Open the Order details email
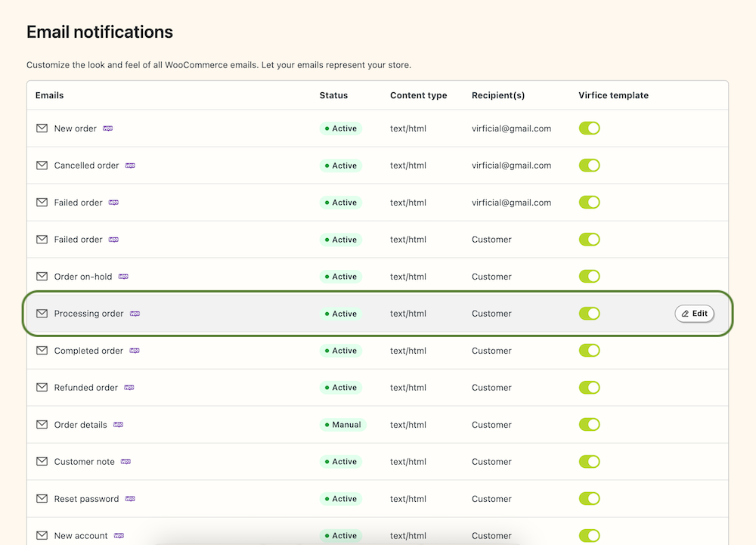This screenshot has width=756, height=545. point(81,425)
